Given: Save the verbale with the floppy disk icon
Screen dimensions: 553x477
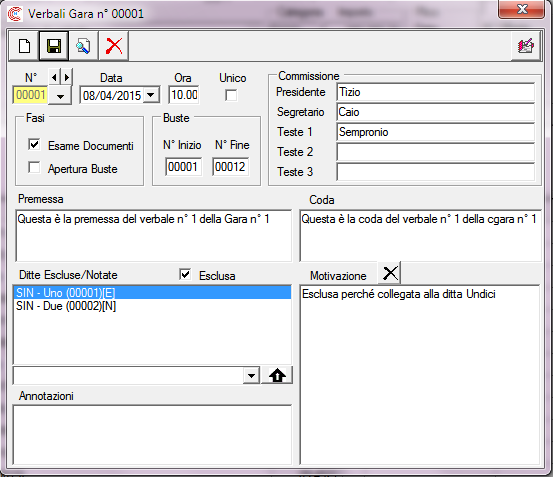Looking at the screenshot, I should pyautogui.click(x=54, y=46).
